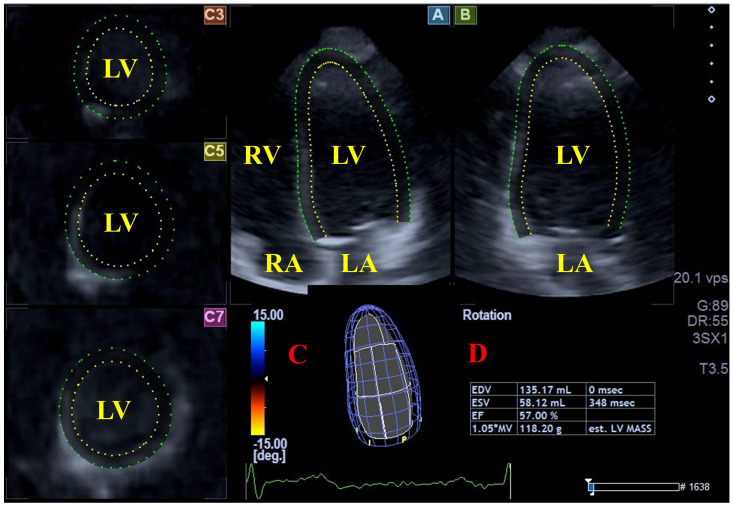Click the Rotation label

(487, 315)
